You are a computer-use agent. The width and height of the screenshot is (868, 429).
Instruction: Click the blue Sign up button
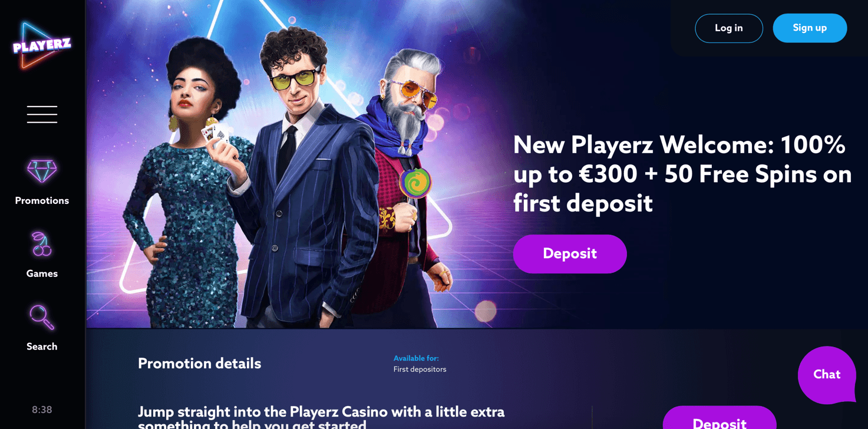(x=810, y=28)
